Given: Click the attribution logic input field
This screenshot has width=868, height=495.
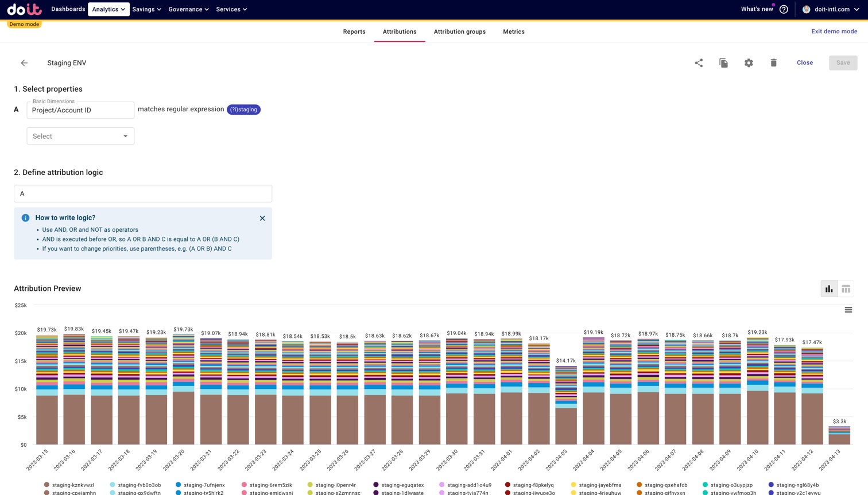Looking at the screenshot, I should pos(143,193).
